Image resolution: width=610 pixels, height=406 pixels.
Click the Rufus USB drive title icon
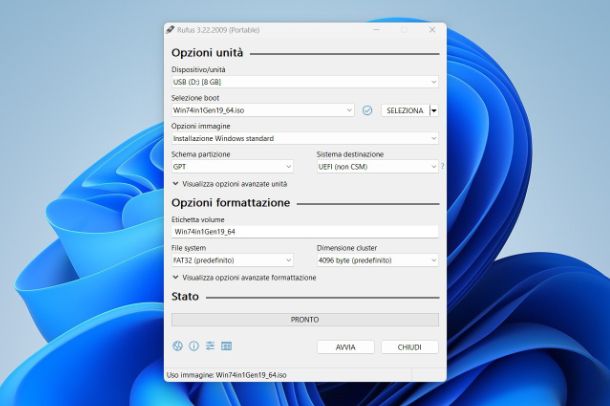(x=170, y=30)
